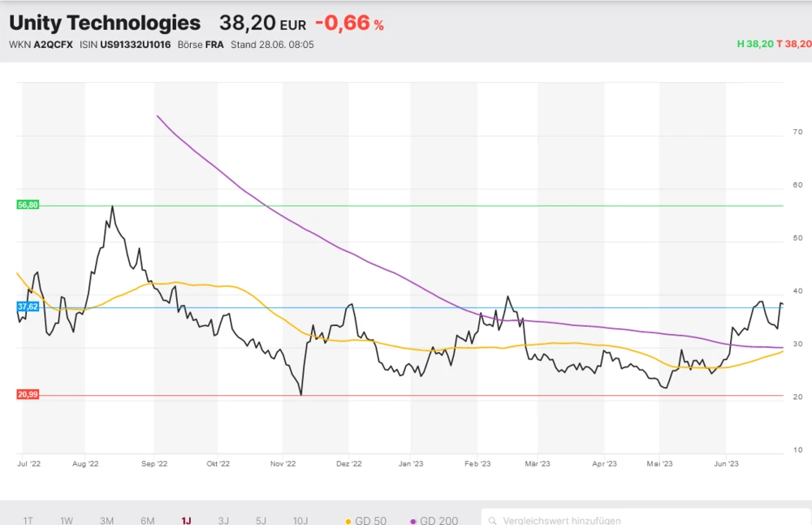Toggle the GD 200 moving average

point(434,520)
